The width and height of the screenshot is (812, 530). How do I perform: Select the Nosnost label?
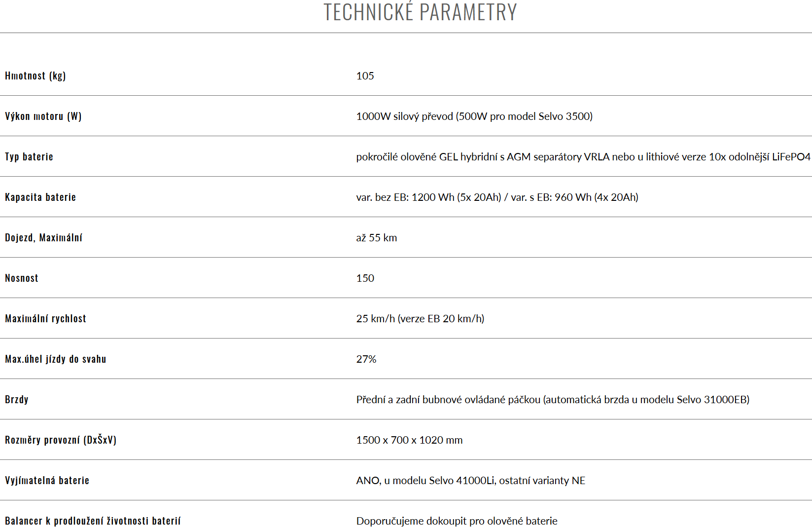point(22,278)
